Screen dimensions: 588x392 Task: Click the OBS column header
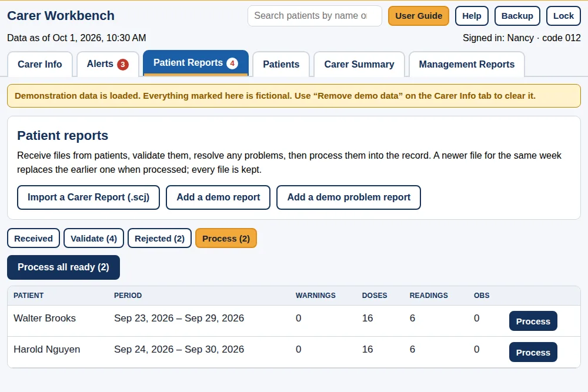point(482,295)
